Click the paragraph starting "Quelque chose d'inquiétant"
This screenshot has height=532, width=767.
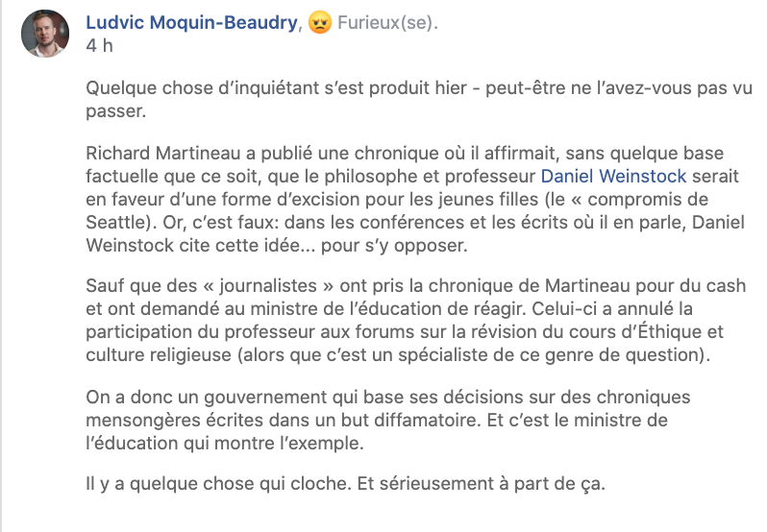coord(419,99)
